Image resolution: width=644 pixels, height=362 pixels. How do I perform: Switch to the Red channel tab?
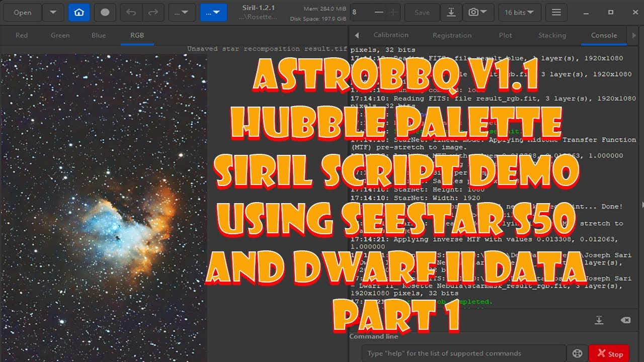coord(22,35)
